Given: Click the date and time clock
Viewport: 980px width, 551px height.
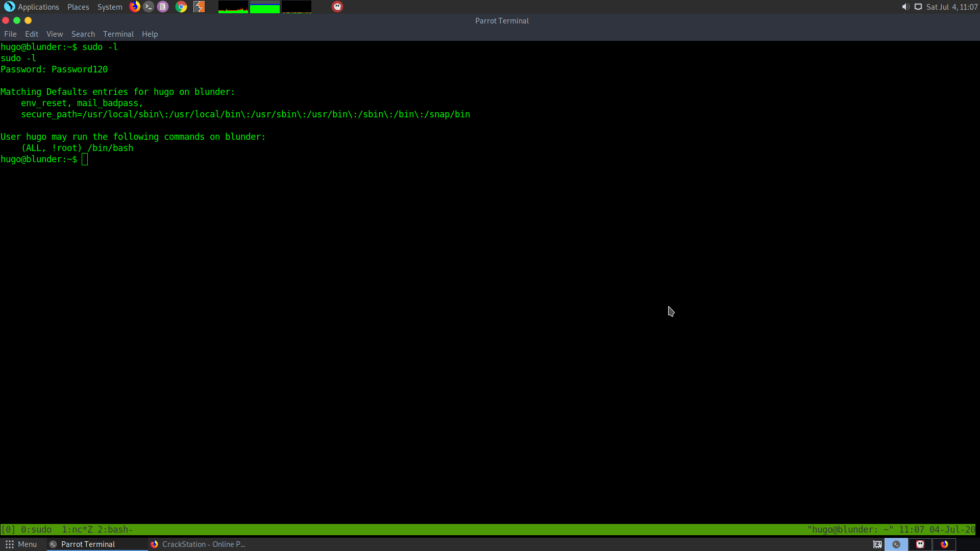Looking at the screenshot, I should click(x=952, y=7).
